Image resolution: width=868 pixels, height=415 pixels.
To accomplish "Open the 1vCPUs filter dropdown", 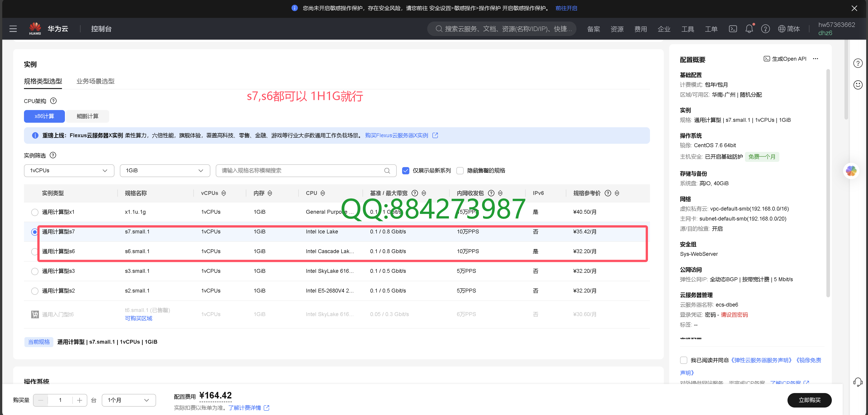I will click(69, 171).
